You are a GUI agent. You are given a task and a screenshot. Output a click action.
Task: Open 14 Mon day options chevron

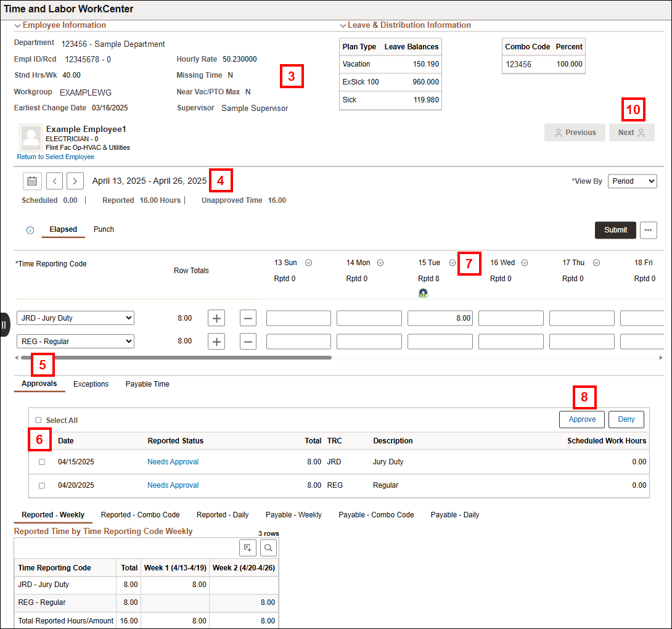[380, 263]
